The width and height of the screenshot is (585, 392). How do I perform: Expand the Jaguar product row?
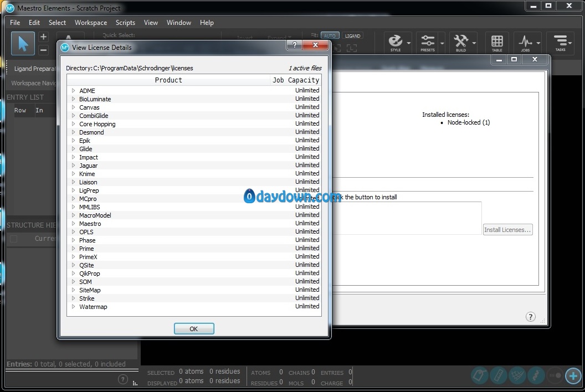[73, 165]
